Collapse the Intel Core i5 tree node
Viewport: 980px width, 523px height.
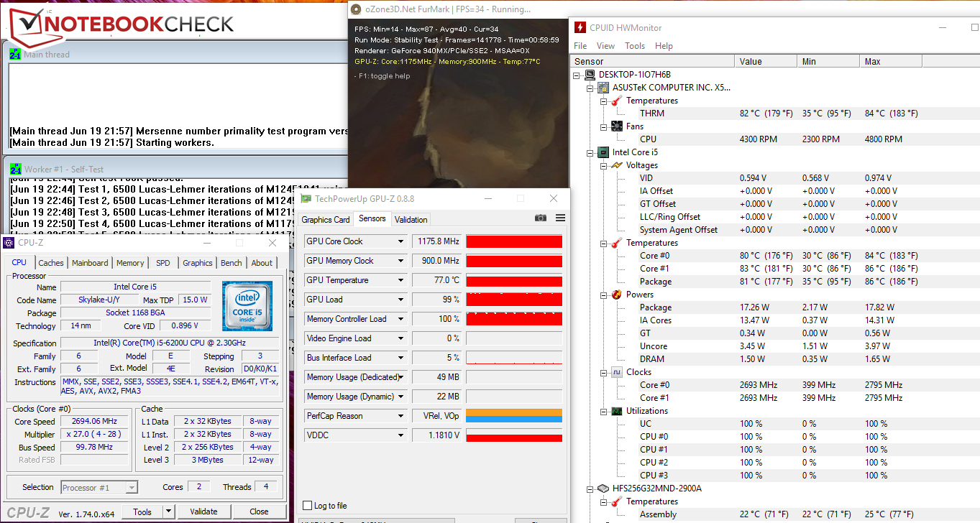click(x=591, y=152)
